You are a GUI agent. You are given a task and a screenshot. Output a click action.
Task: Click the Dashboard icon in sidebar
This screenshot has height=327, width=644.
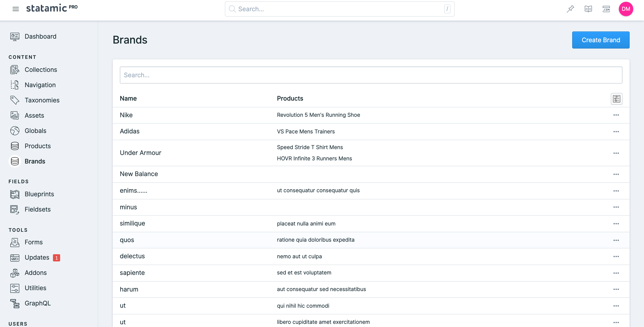pos(15,37)
